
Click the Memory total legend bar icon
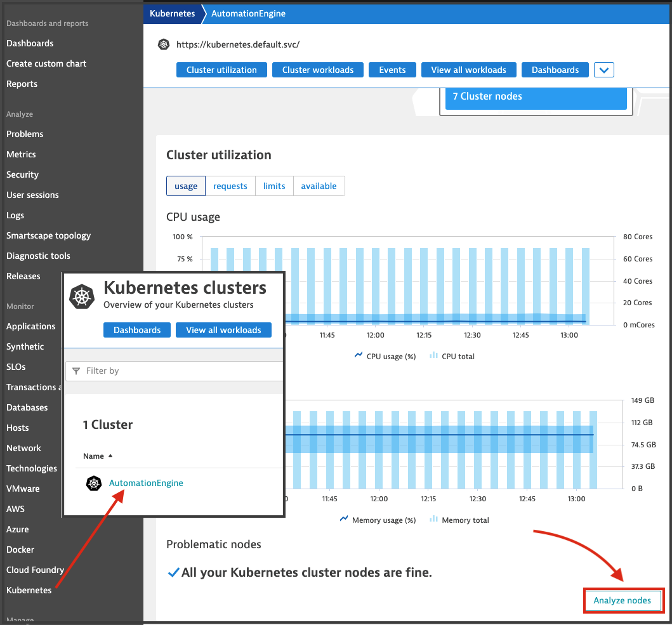click(433, 519)
